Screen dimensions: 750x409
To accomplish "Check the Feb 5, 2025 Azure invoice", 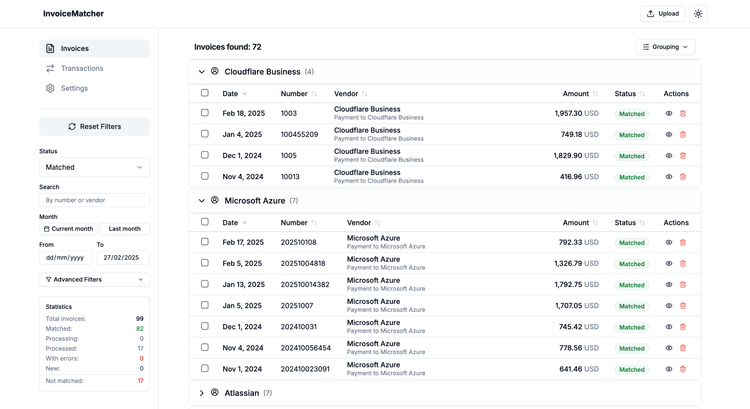I will click(x=205, y=263).
